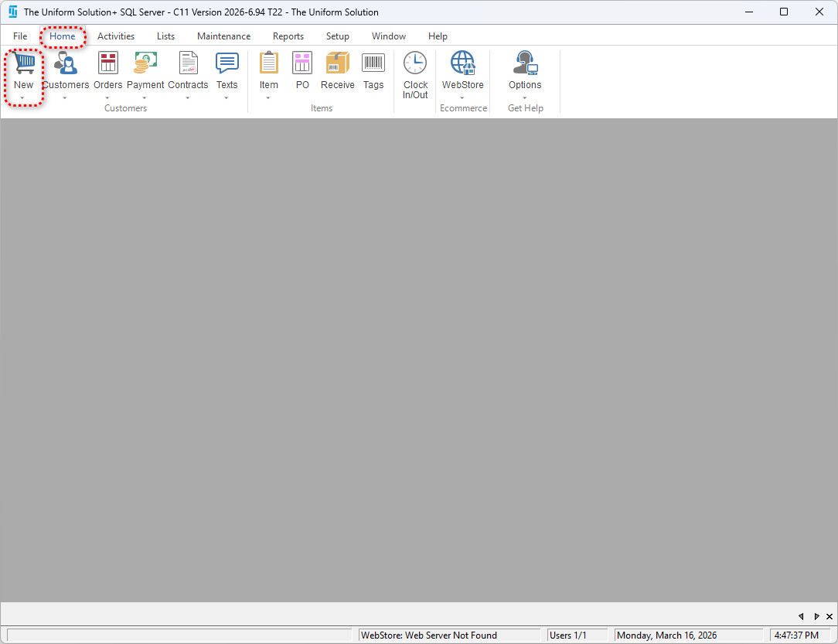Select the Payment coins icon
This screenshot has width=838, height=644.
pyautogui.click(x=145, y=63)
